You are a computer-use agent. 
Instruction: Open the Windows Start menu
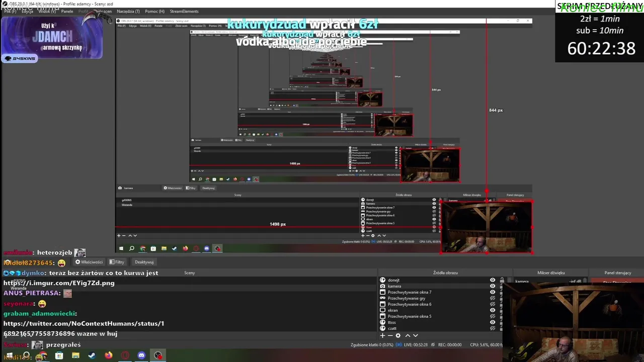(x=9, y=355)
